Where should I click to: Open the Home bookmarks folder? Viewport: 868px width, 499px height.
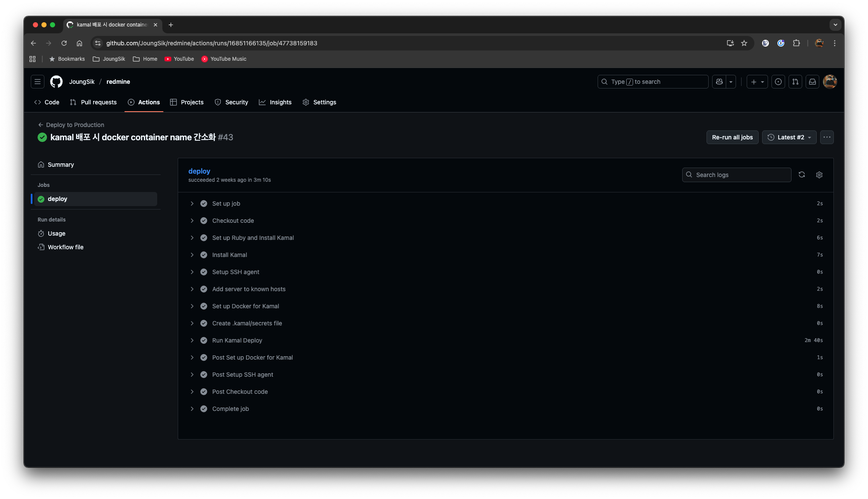coord(145,59)
